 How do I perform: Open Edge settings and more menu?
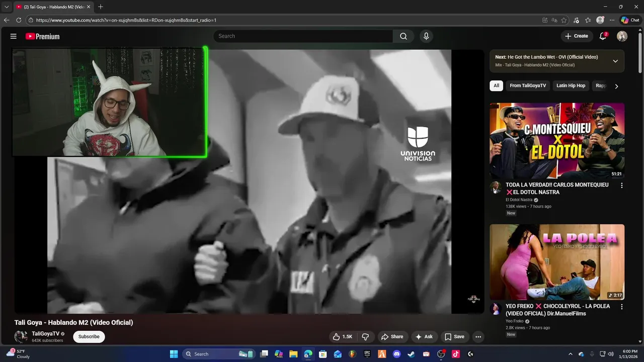tap(612, 20)
